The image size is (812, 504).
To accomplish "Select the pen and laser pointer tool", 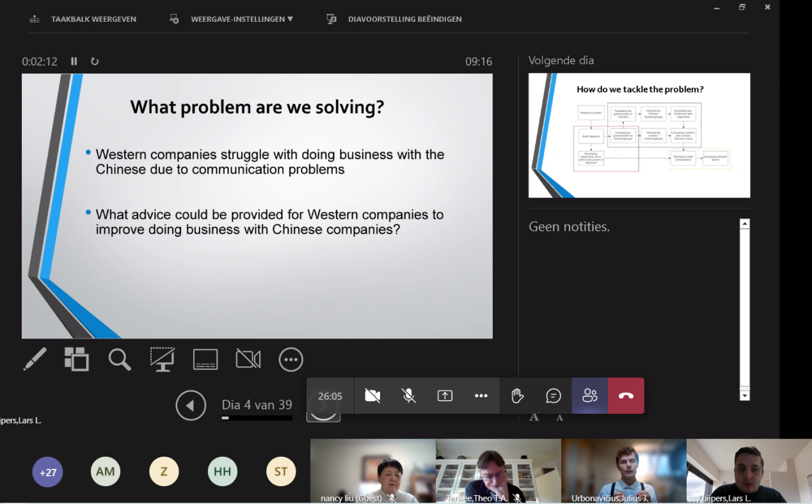I will point(35,359).
